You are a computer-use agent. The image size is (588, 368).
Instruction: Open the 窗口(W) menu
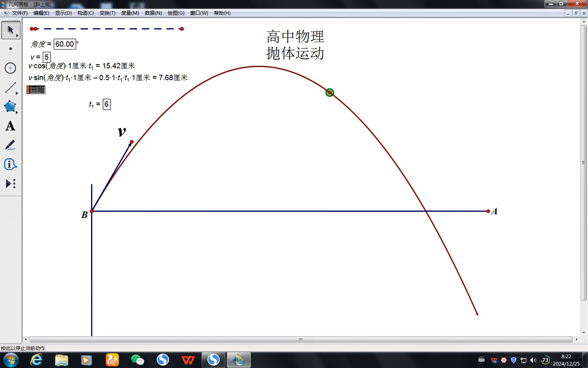[x=199, y=13]
